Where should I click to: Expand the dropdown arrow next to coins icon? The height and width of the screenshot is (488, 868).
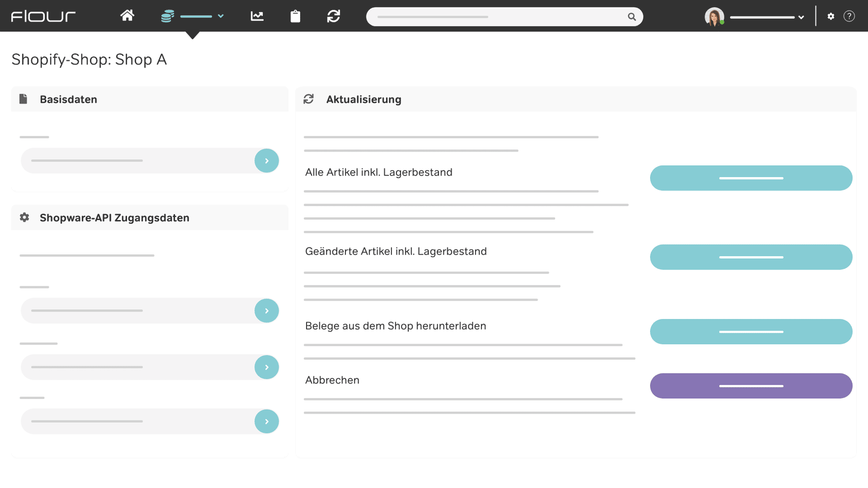(x=221, y=16)
